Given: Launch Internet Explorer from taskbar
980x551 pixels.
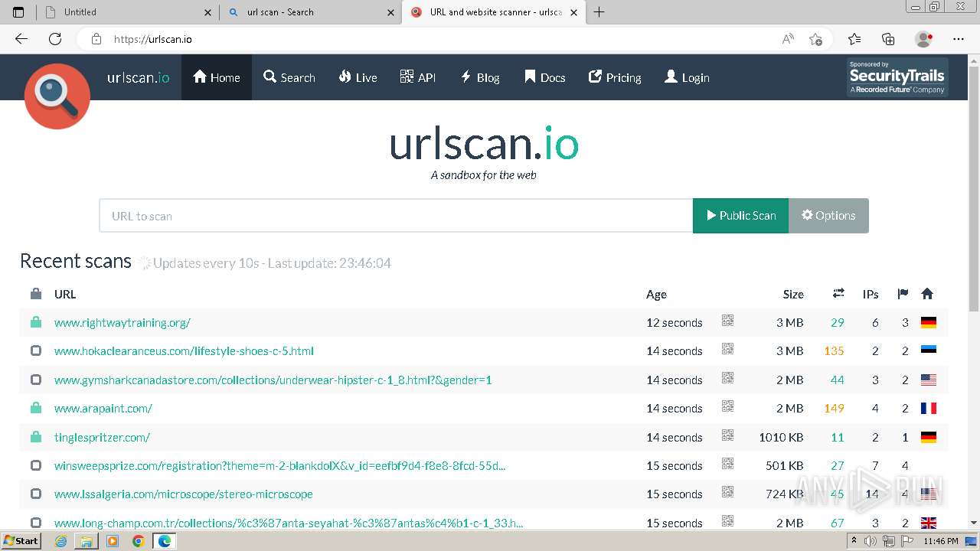Looking at the screenshot, I should click(61, 541).
